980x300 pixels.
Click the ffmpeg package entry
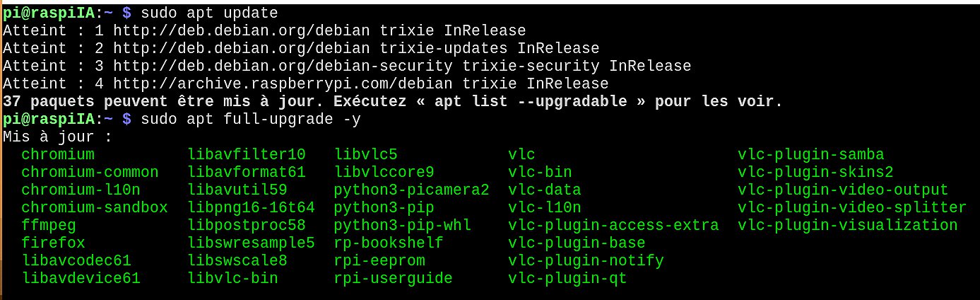pos(48,225)
